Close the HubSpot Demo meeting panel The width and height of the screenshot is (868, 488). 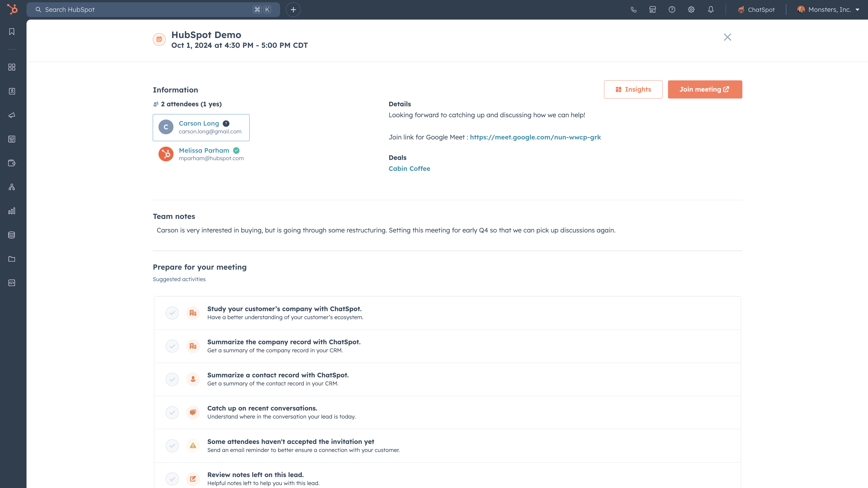point(727,37)
